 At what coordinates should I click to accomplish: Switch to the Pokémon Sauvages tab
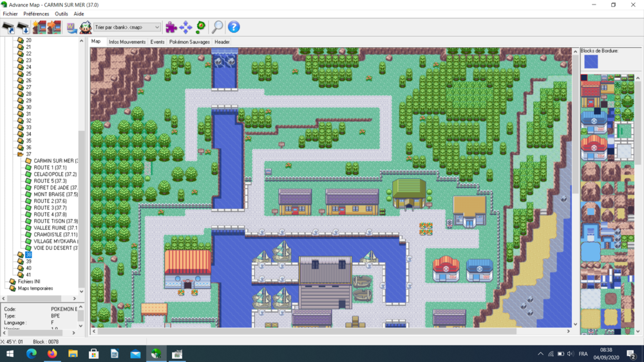pos(189,42)
